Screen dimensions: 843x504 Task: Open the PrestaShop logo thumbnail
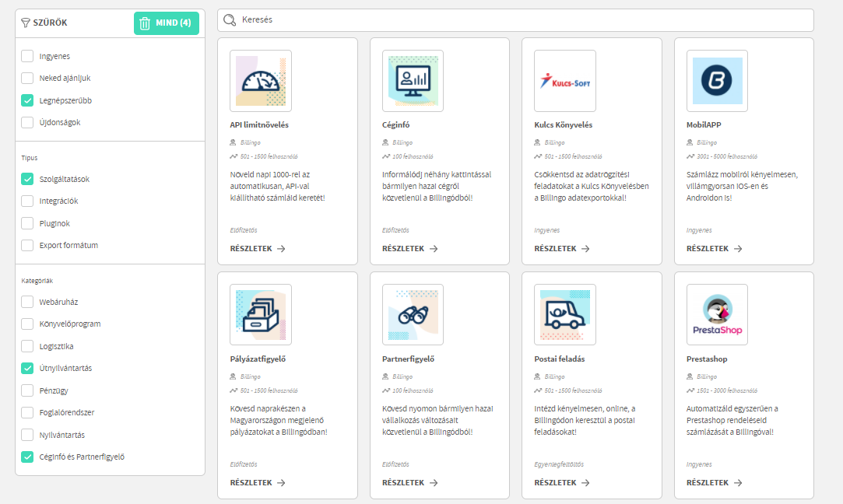[717, 315]
